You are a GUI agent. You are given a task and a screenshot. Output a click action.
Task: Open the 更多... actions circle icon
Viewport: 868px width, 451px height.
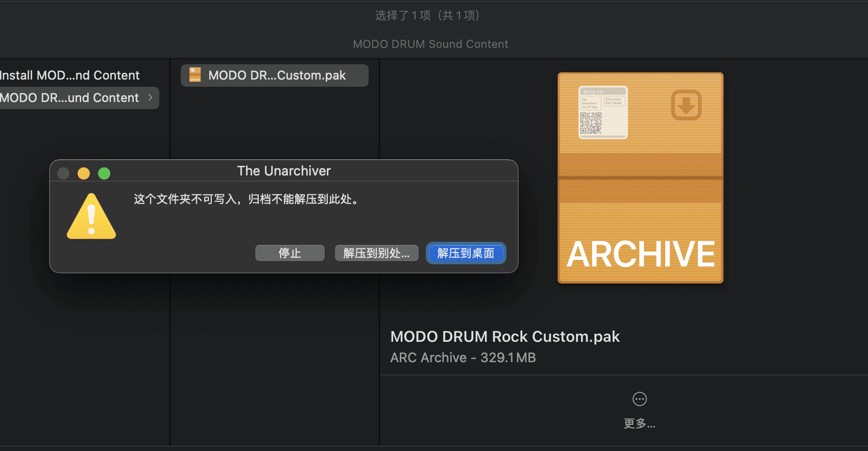(639, 399)
